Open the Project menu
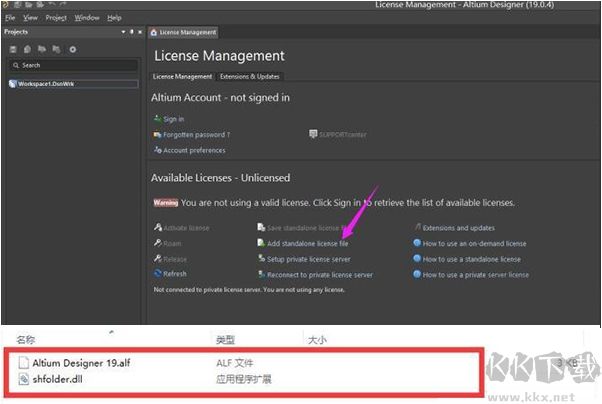 [x=56, y=17]
